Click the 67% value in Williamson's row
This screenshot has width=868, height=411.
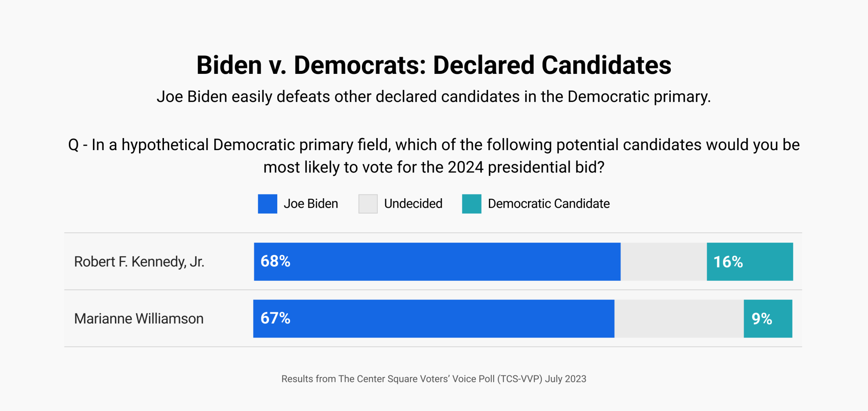point(275,318)
